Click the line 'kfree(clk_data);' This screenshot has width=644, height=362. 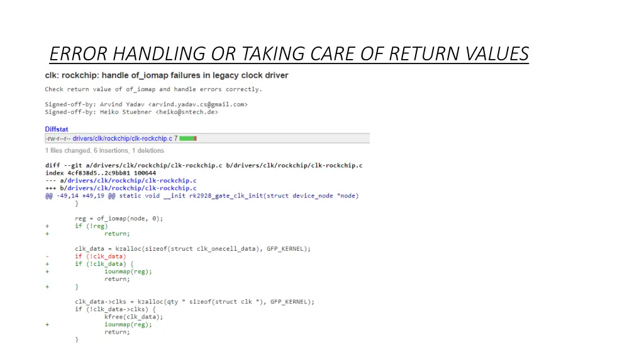(133, 317)
